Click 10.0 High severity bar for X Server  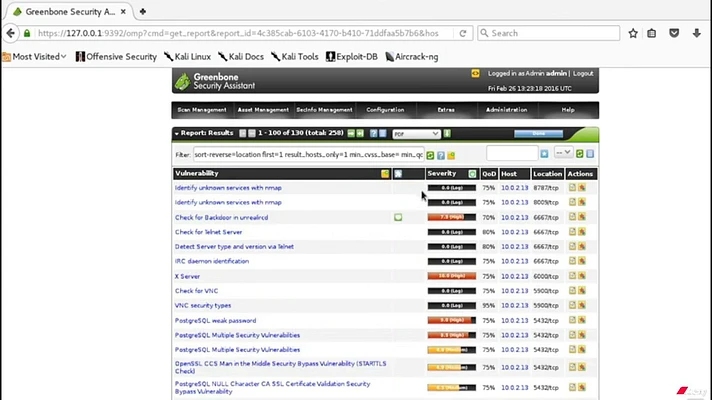click(451, 276)
